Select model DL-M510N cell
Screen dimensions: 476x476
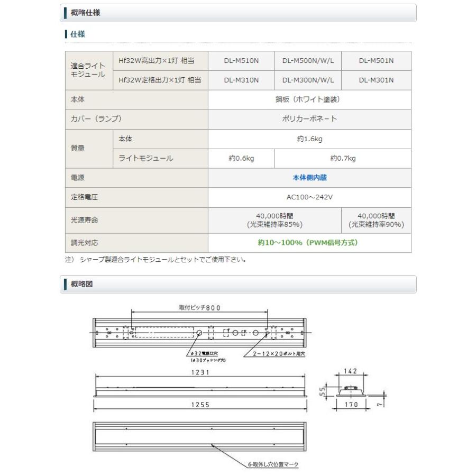(x=241, y=61)
